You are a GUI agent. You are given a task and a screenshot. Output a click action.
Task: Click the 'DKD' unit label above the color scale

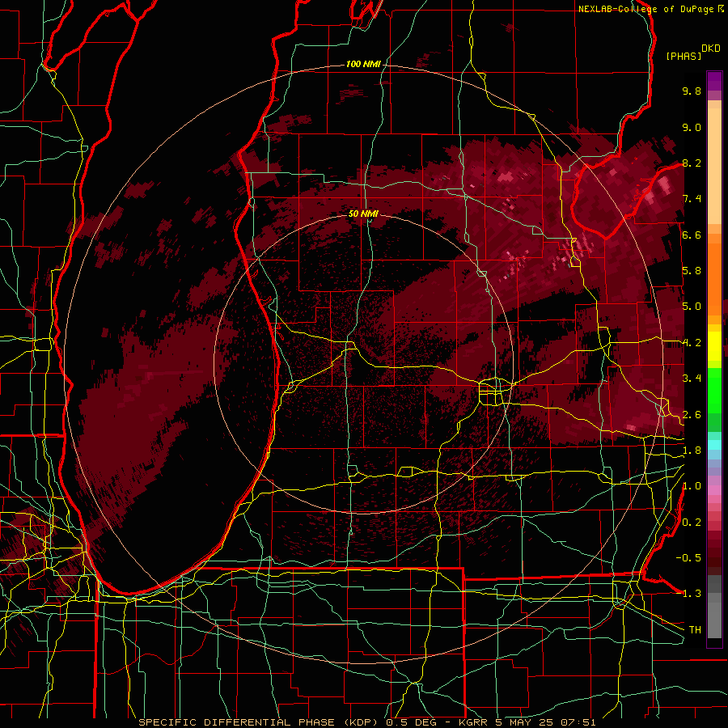point(711,49)
